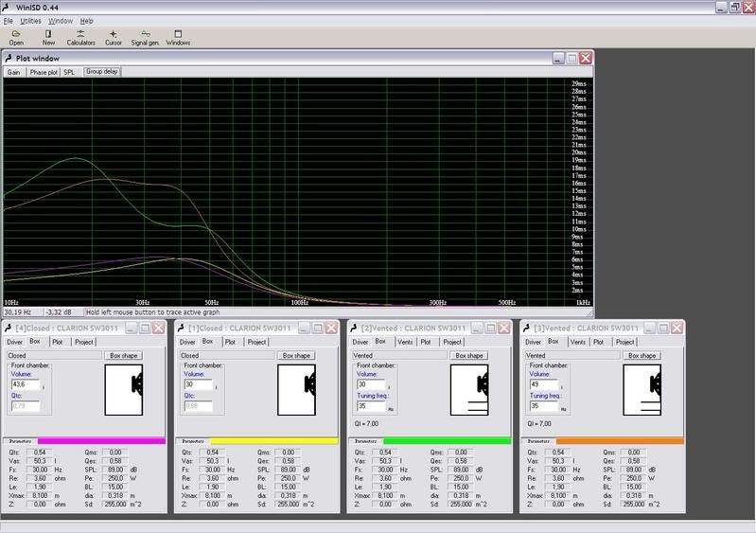The image size is (756, 533).
Task: Open the File menu
Action: [x=9, y=21]
